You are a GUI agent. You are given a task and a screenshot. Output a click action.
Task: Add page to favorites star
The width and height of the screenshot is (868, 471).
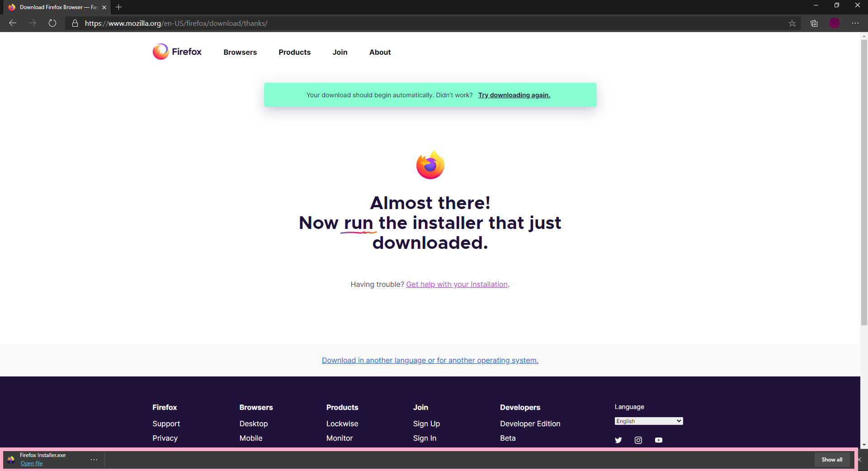click(792, 23)
